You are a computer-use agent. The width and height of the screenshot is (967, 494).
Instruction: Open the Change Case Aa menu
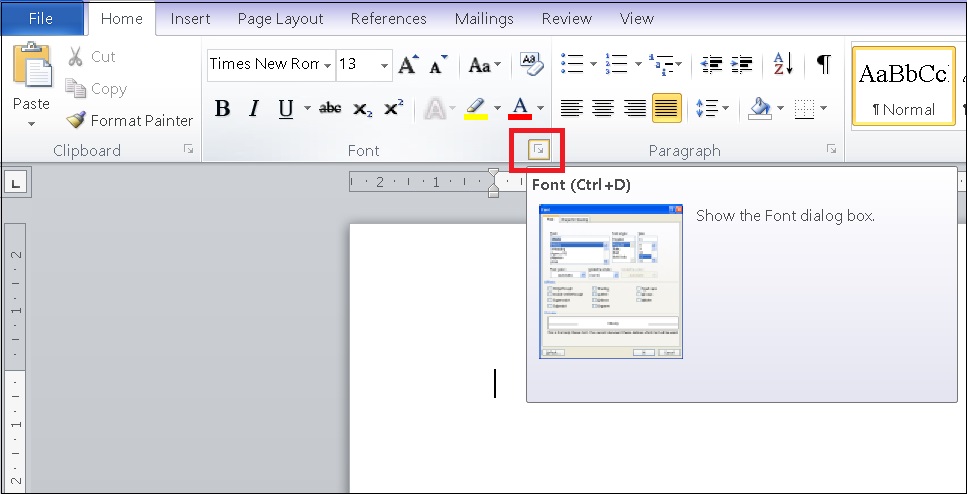point(484,64)
